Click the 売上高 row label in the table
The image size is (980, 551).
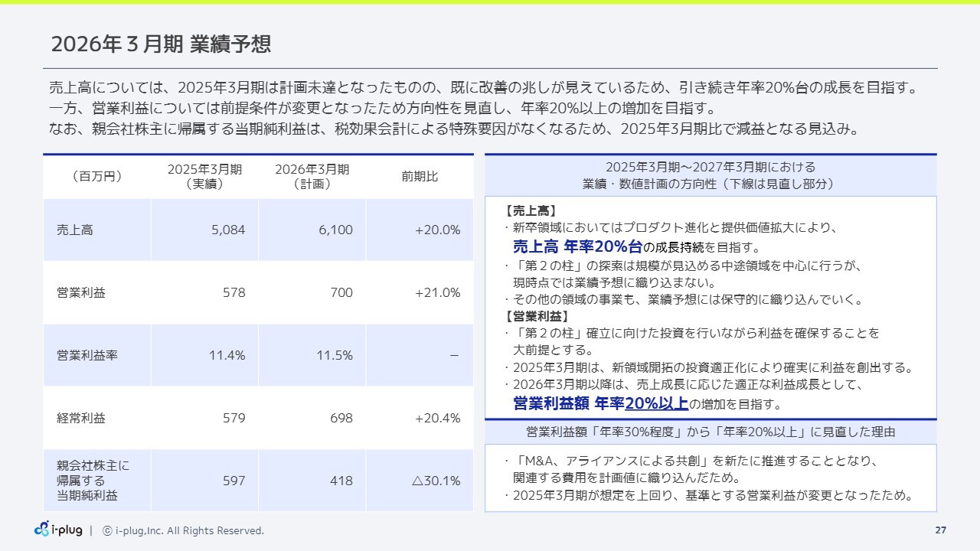coord(75,230)
